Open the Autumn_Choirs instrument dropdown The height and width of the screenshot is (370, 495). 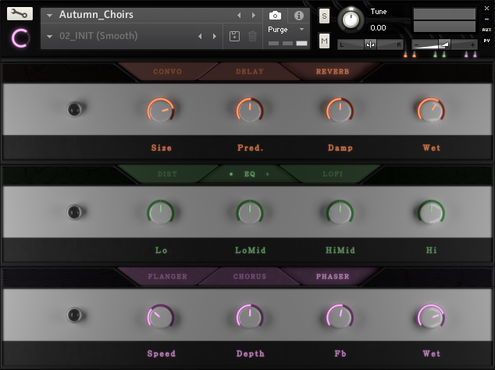tap(50, 15)
